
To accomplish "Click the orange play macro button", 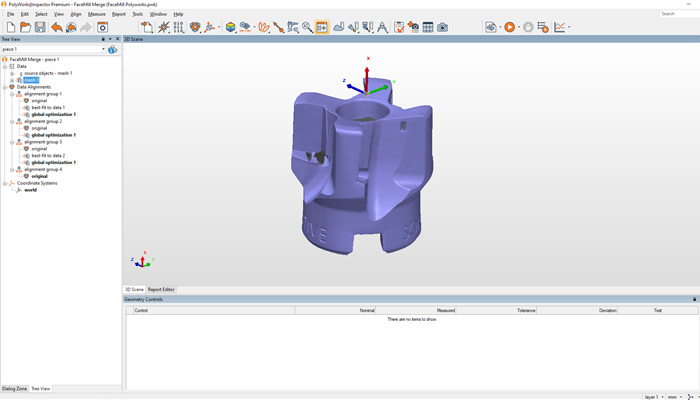I will click(x=510, y=27).
